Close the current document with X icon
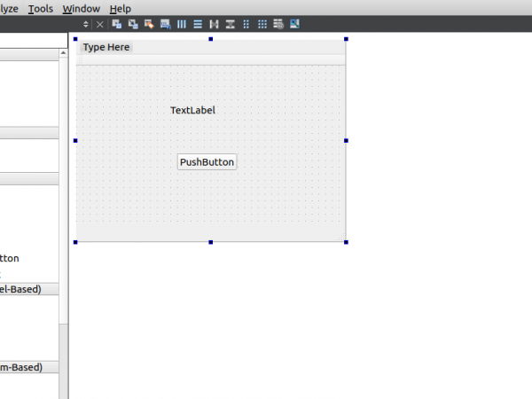Screen dimensions: 532x399 point(99,24)
